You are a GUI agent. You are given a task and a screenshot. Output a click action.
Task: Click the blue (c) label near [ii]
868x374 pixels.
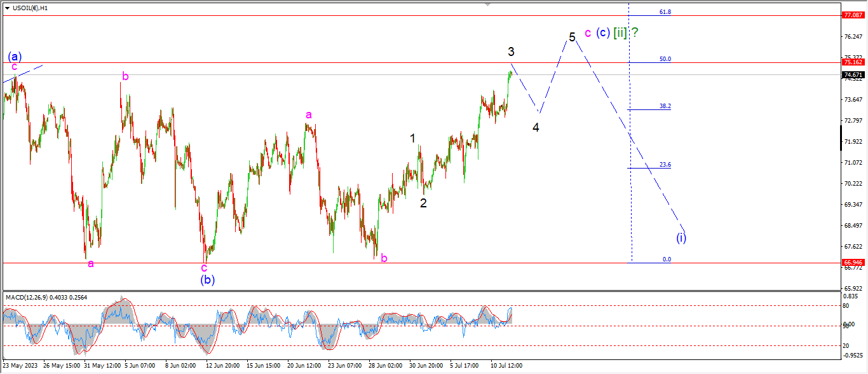[x=604, y=32]
